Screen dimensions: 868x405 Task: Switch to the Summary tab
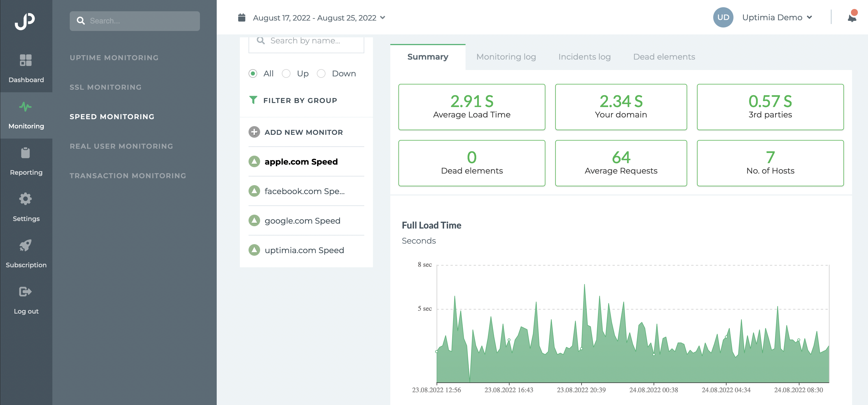tap(428, 57)
